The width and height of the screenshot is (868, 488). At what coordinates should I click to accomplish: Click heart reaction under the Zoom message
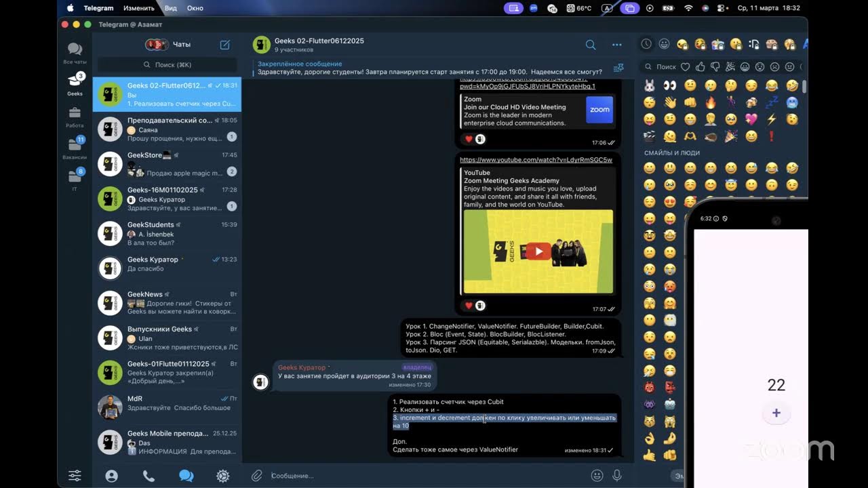[x=468, y=139]
